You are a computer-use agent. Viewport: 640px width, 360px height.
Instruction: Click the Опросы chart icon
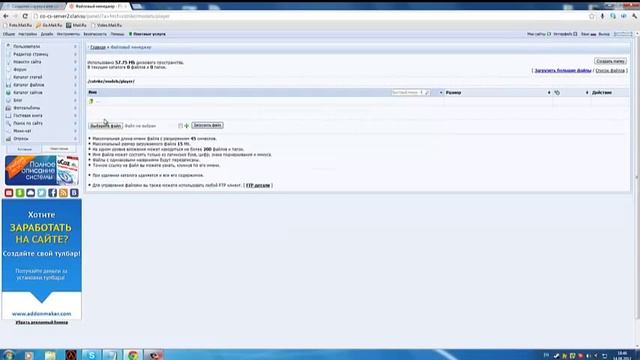[8, 138]
